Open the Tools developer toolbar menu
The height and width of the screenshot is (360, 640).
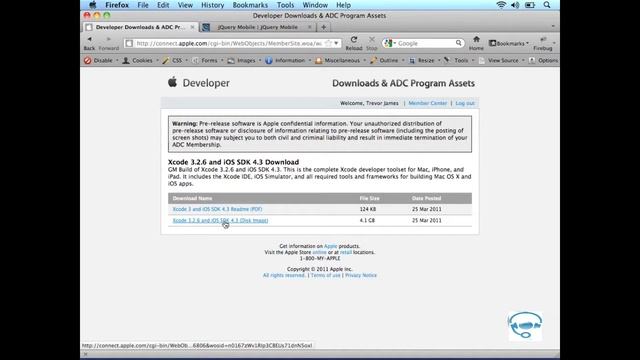coord(459,60)
